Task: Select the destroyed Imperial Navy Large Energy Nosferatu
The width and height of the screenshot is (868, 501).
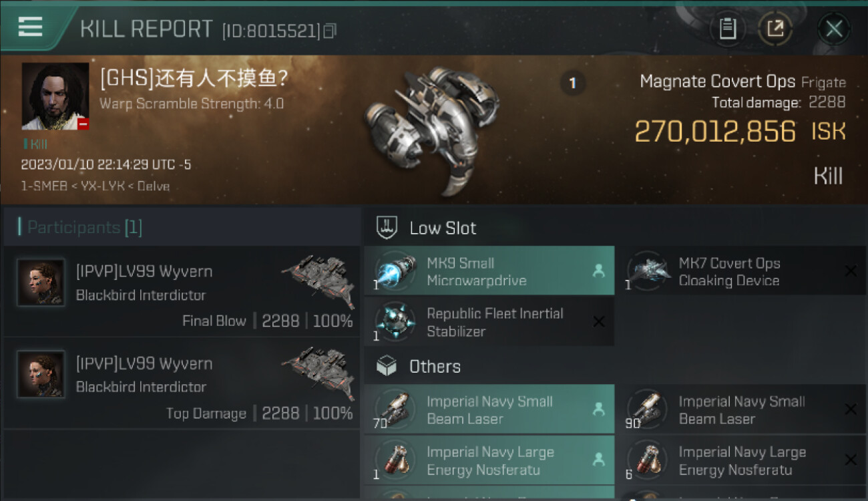Action: point(741,460)
